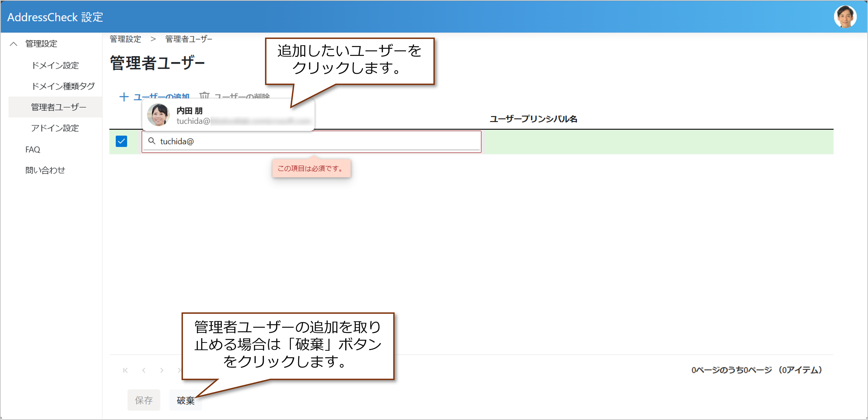Go to the first page of results
Viewport: 868px width, 420px height.
[x=125, y=370]
